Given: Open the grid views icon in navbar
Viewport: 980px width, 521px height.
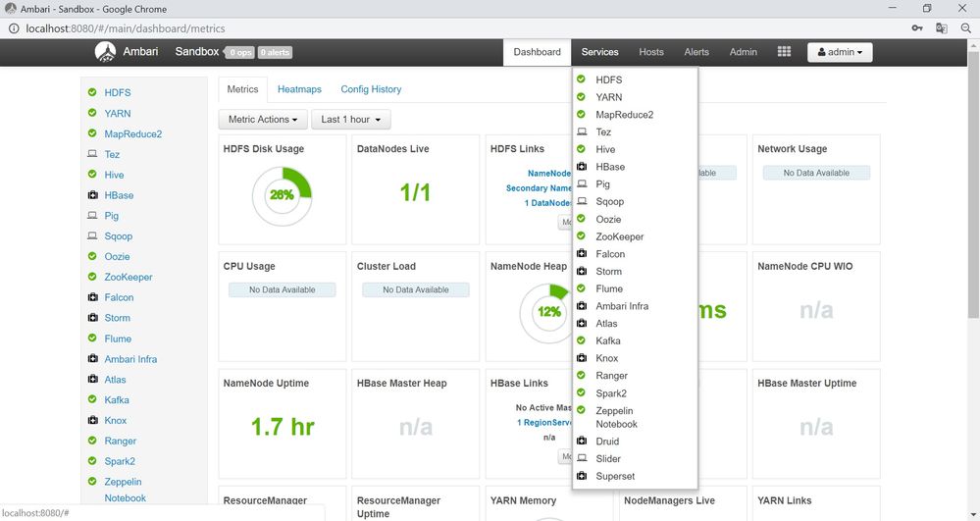Looking at the screenshot, I should 784,52.
